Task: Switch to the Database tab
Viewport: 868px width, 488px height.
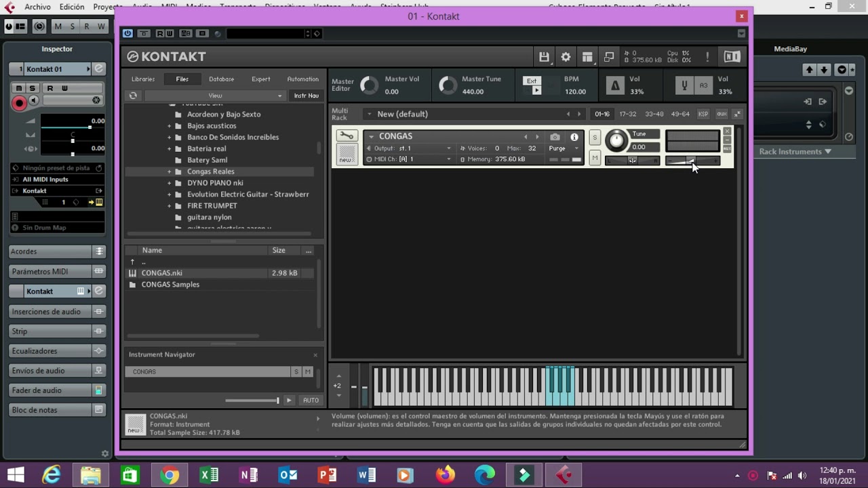Action: [221, 79]
